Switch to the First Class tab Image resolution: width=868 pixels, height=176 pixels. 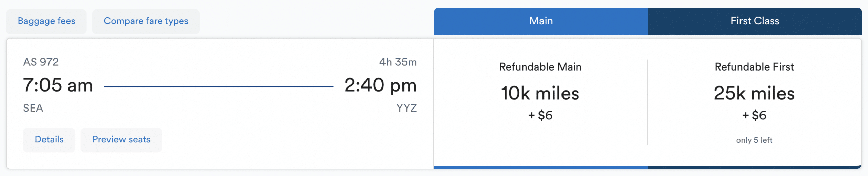[x=754, y=21]
